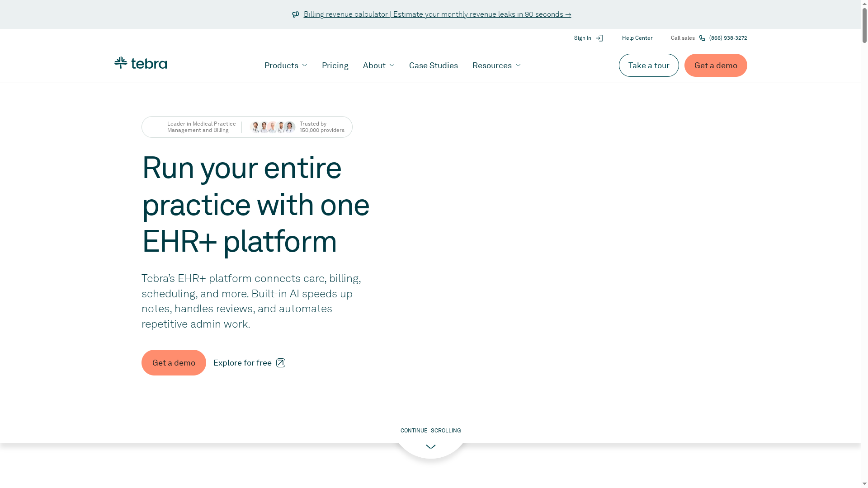Click the login icon beside Sign In
Screen dimensions: 868x488
click(x=599, y=38)
